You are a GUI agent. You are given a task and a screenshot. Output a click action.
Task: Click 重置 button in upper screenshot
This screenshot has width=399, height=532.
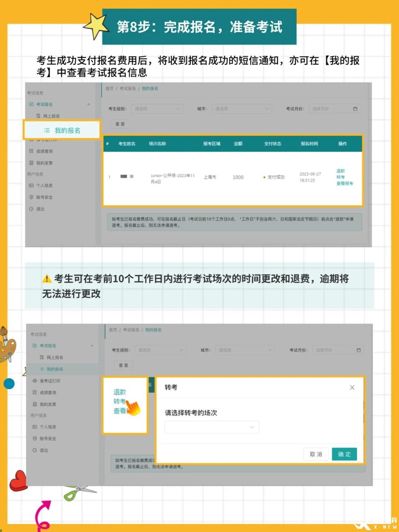click(x=120, y=124)
